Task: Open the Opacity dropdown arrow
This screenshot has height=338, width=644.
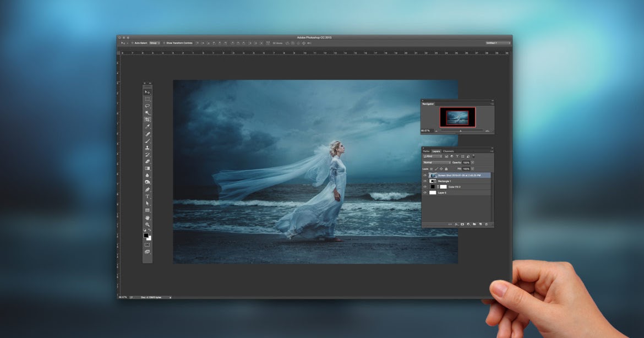Action: pyautogui.click(x=472, y=162)
